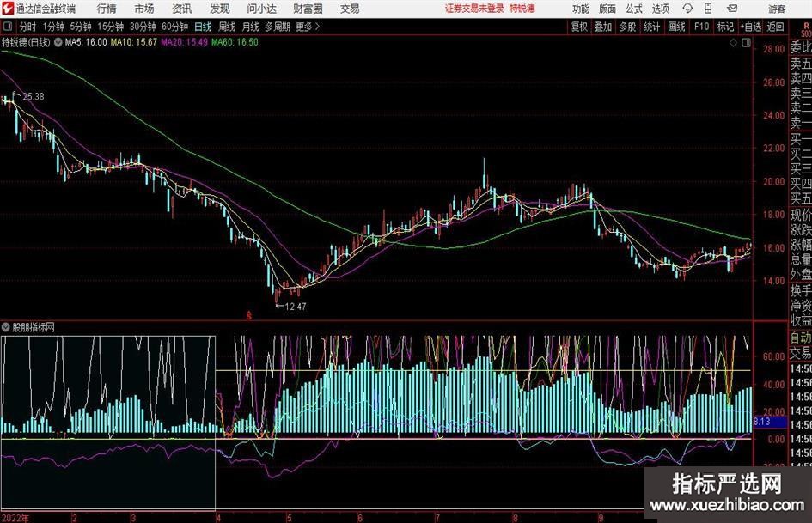Image resolution: width=812 pixels, height=523 pixels.
Task: Open the mobile phone icon
Action: pyautogui.click(x=708, y=9)
